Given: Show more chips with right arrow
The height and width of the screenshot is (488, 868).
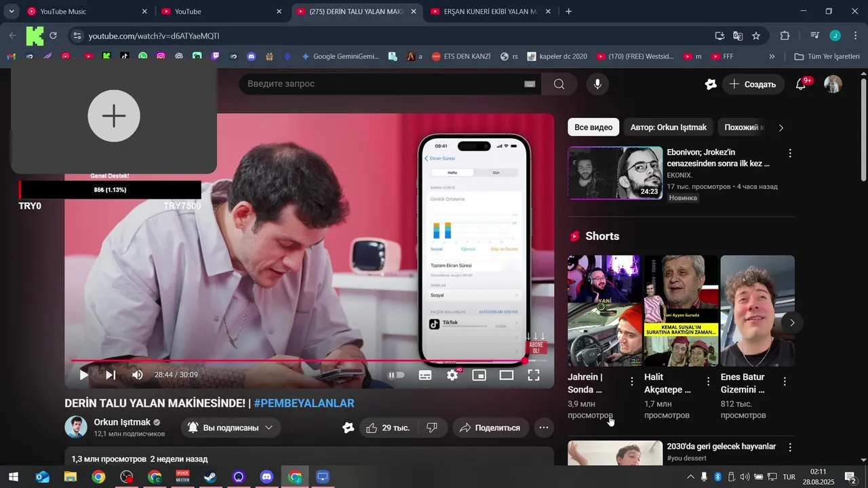Looking at the screenshot, I should [781, 127].
